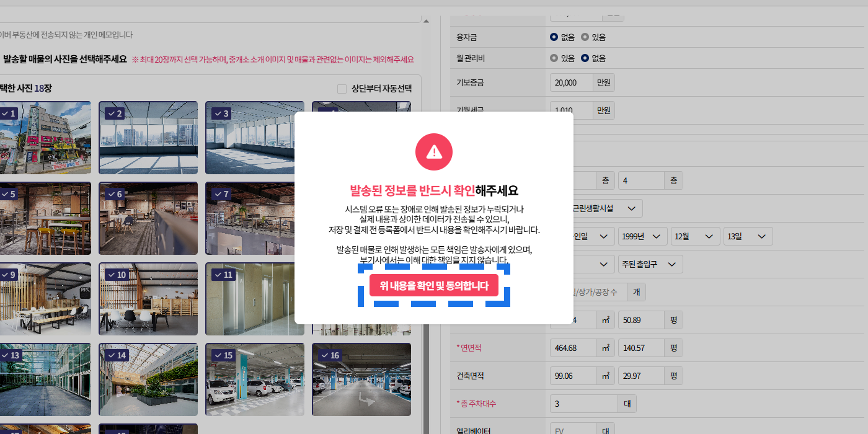
Task: Open the 12월 month dropdown
Action: point(695,236)
